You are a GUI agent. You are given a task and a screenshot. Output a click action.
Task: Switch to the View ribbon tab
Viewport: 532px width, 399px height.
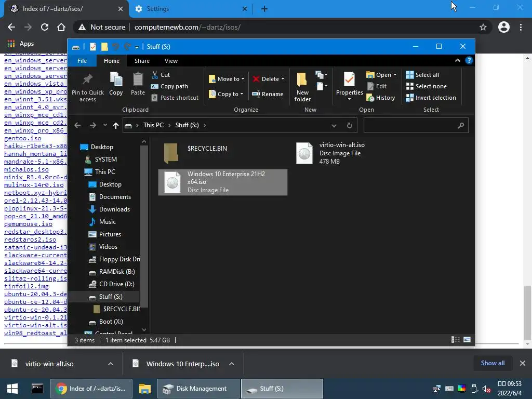click(171, 61)
